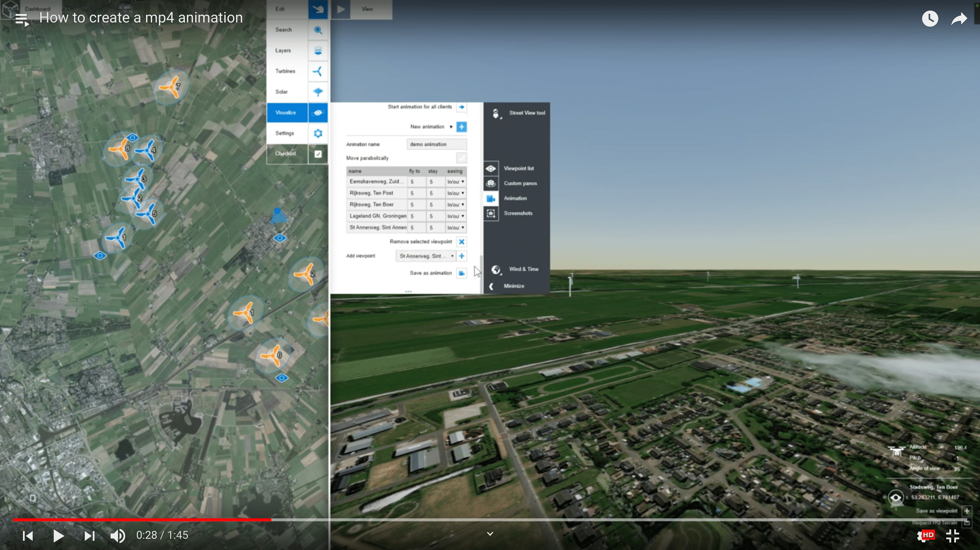Open the Layers menu item

[x=288, y=51]
